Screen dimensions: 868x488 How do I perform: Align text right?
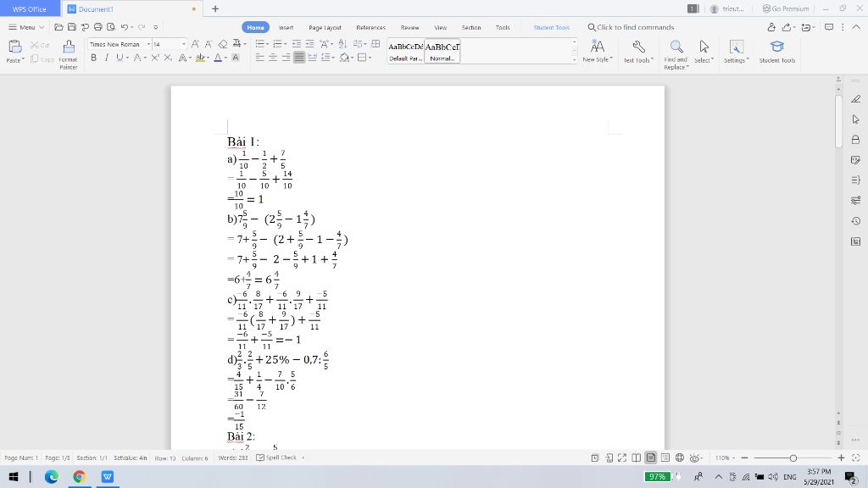pos(287,58)
